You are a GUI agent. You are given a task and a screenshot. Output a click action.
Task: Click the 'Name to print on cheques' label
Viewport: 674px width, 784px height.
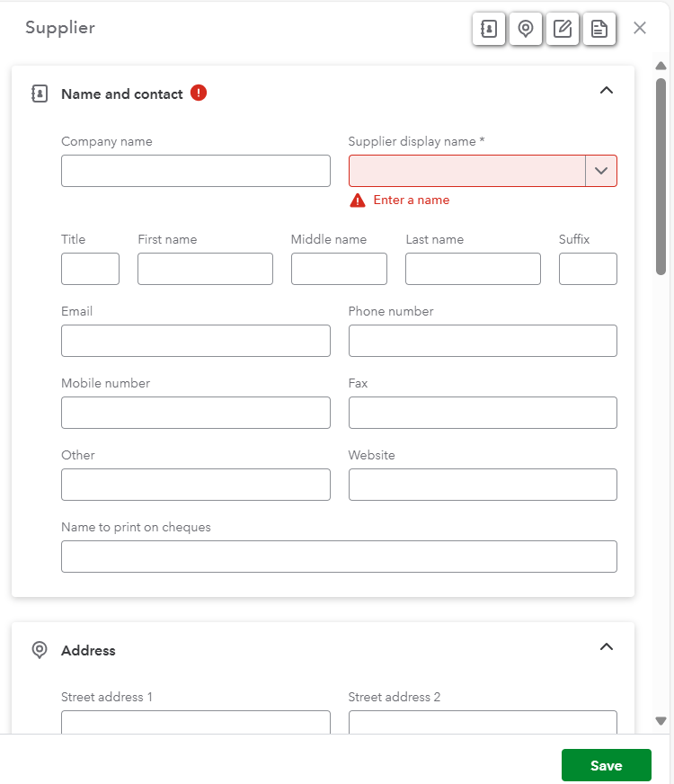pyautogui.click(x=136, y=527)
